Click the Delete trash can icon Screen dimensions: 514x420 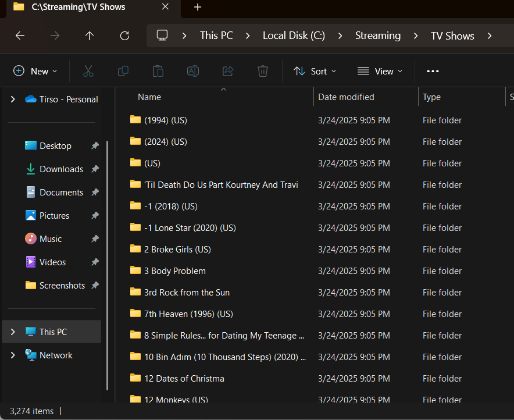263,71
